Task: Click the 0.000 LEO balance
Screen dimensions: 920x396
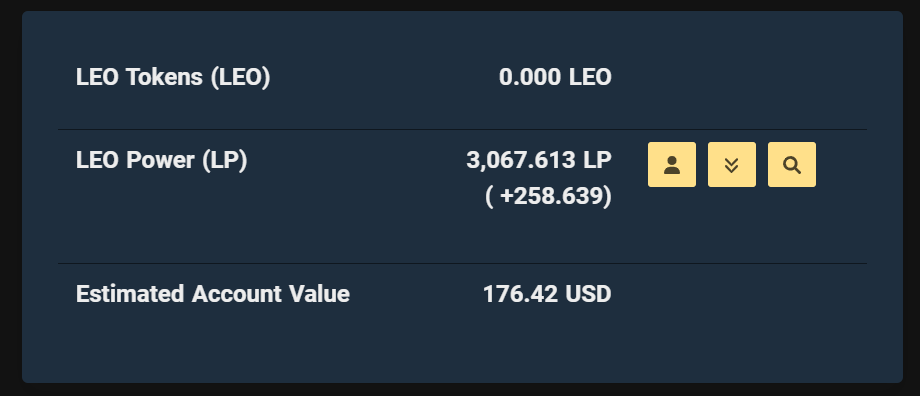Action: (x=555, y=77)
